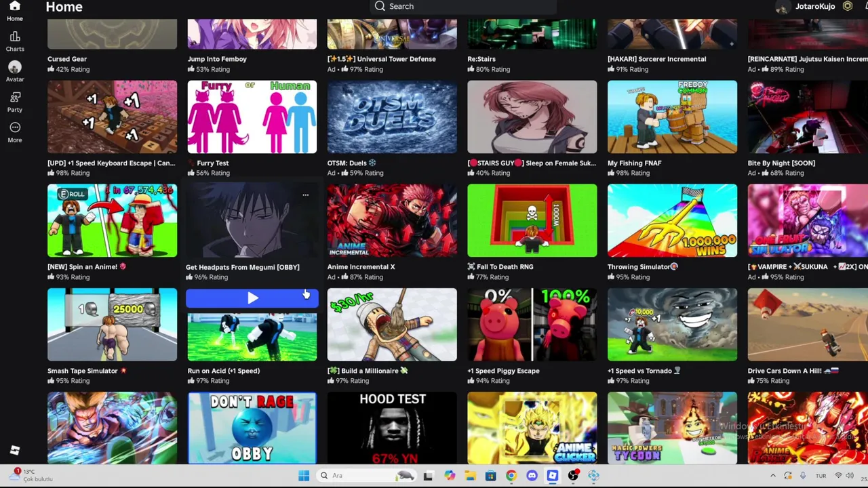Open +1 Speed Piggy Escape thumbnail

[532, 325]
